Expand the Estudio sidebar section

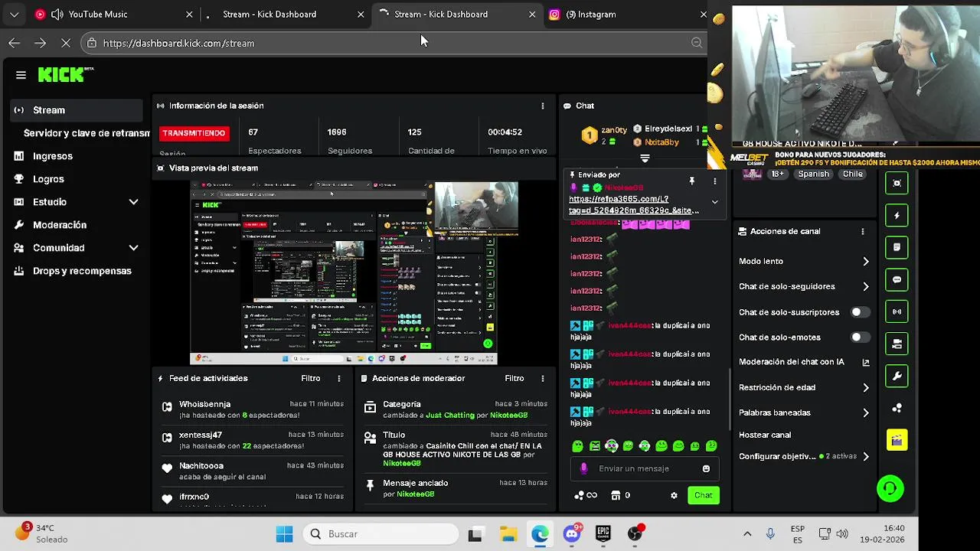point(133,202)
